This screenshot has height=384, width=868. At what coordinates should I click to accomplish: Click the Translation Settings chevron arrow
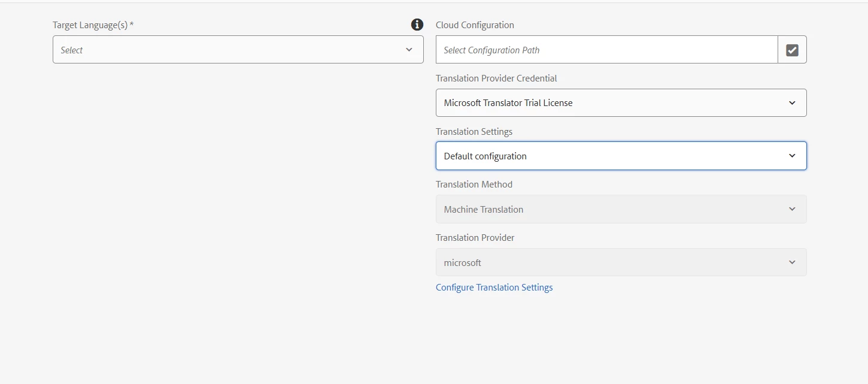point(792,156)
